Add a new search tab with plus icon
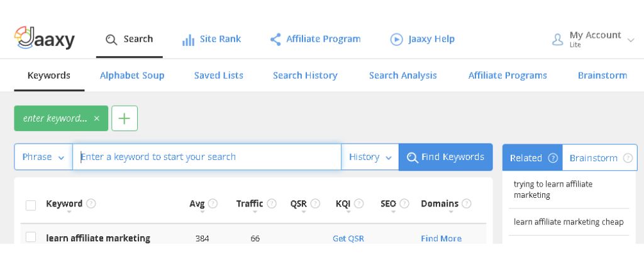The image size is (644, 269). (125, 118)
